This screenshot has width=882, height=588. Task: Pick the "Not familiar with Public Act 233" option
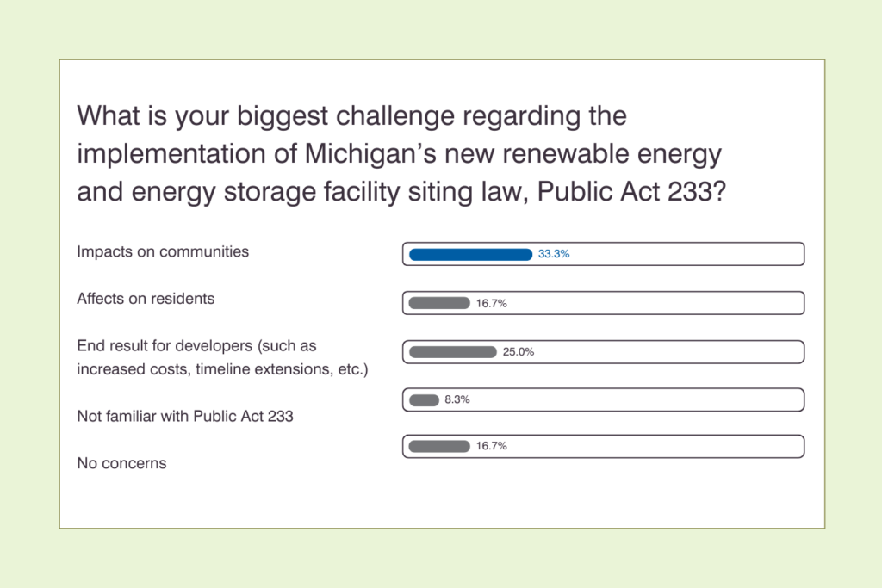point(185,417)
